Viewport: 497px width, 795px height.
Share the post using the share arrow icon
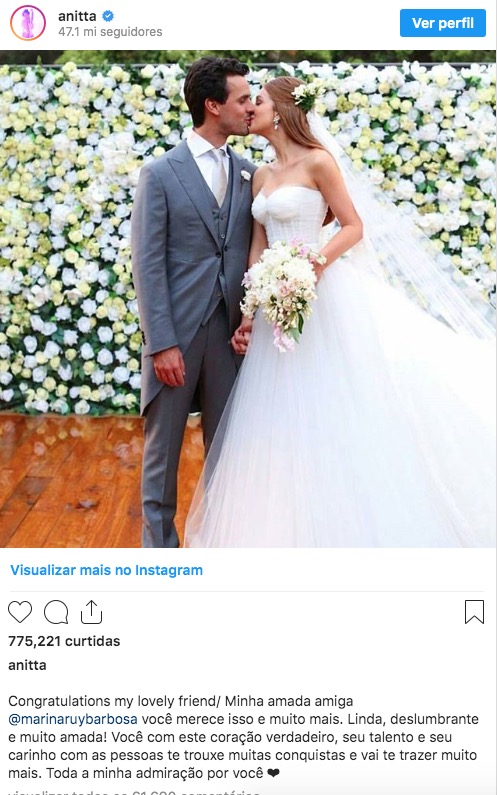point(91,612)
